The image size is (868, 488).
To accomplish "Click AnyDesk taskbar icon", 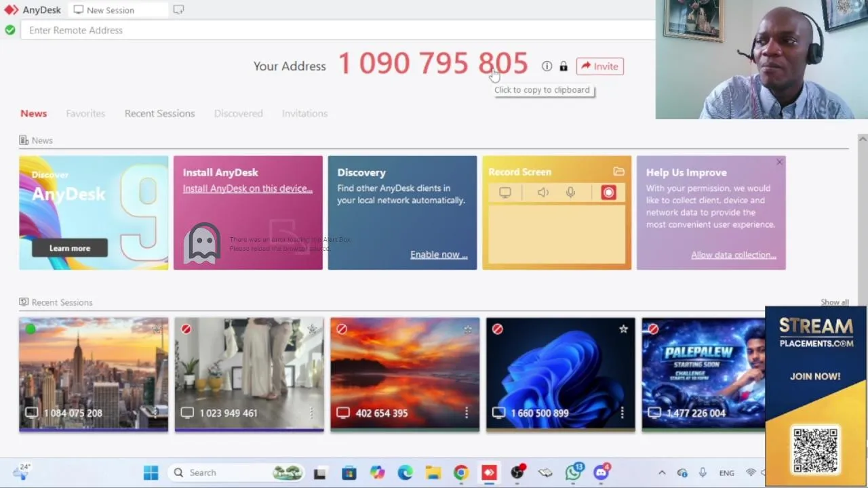I will point(489,472).
